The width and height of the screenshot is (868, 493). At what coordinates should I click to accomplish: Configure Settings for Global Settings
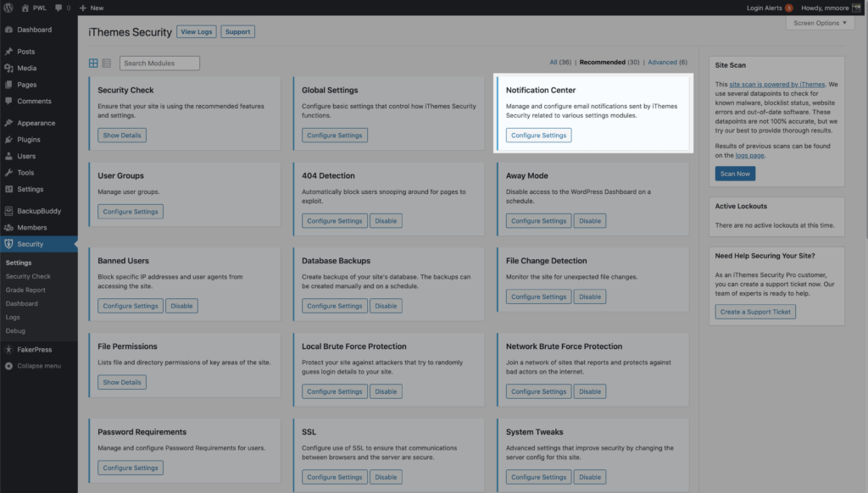(334, 135)
